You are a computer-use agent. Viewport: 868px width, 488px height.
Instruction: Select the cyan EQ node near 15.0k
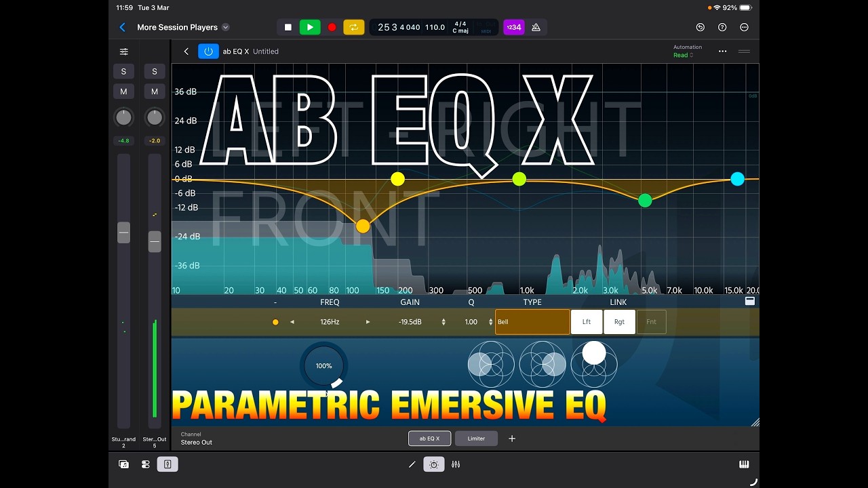(x=737, y=179)
